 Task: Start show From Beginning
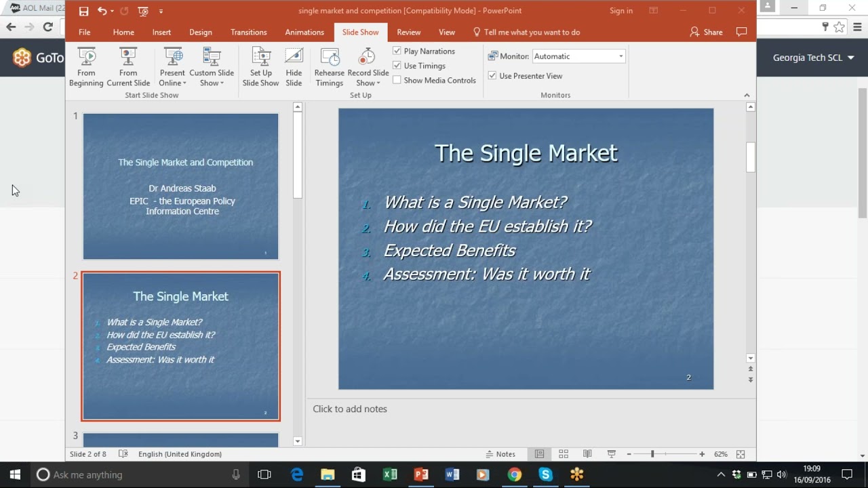[86, 67]
